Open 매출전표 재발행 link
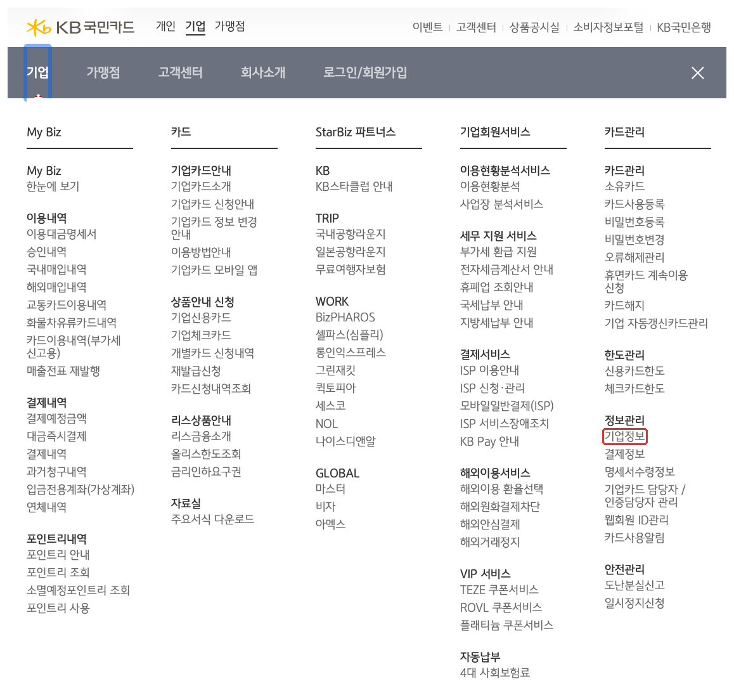This screenshot has width=734, height=700. click(x=63, y=372)
